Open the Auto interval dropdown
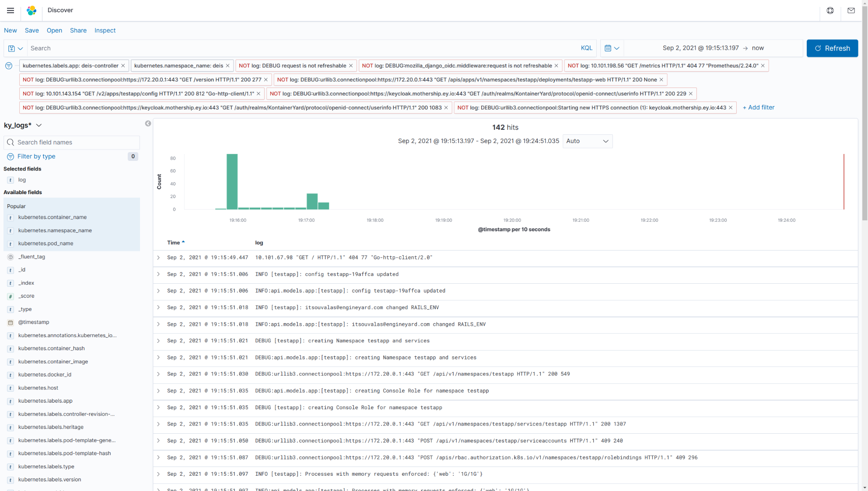 pyautogui.click(x=587, y=141)
